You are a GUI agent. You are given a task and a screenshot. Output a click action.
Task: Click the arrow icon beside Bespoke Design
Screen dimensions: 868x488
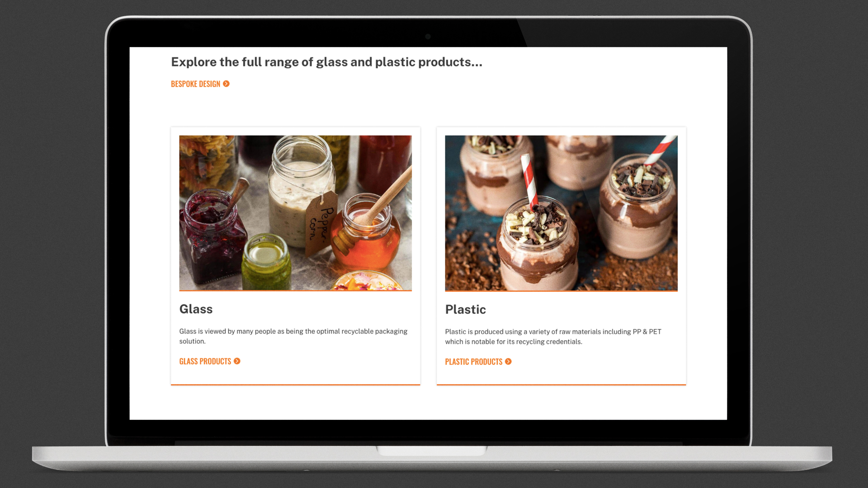pyautogui.click(x=226, y=84)
